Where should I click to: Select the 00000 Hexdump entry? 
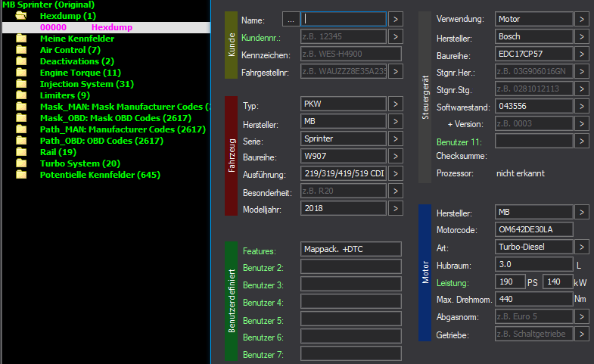coord(106,27)
